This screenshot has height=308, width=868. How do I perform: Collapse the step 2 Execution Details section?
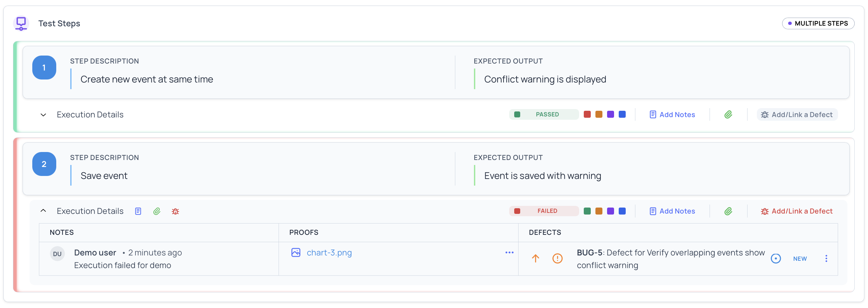[43, 211]
